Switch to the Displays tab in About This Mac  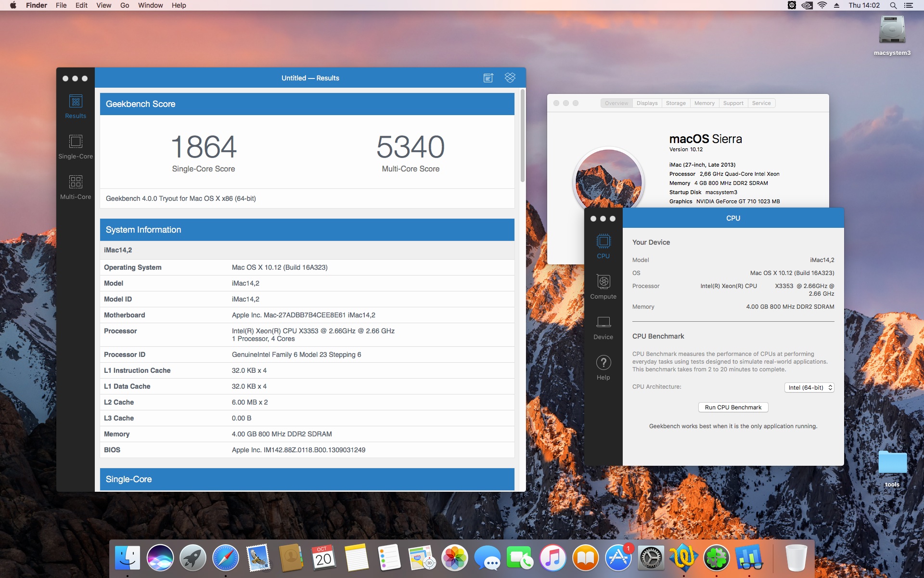(x=647, y=103)
